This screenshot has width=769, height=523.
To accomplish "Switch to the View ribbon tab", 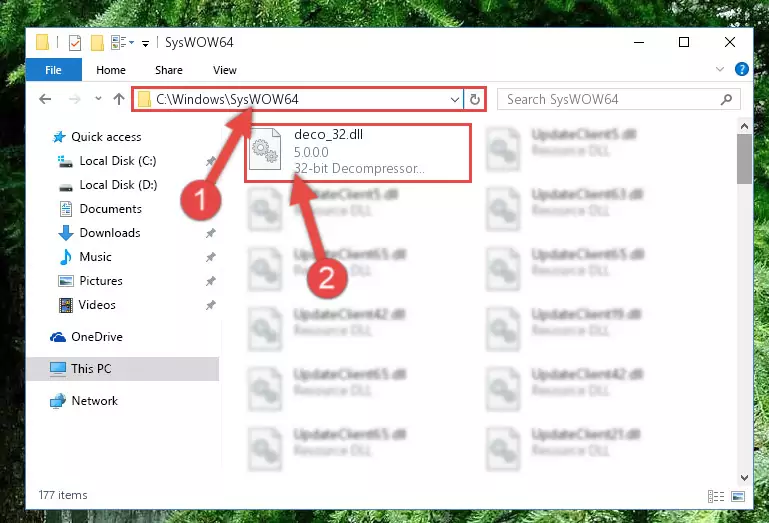I will (x=225, y=70).
